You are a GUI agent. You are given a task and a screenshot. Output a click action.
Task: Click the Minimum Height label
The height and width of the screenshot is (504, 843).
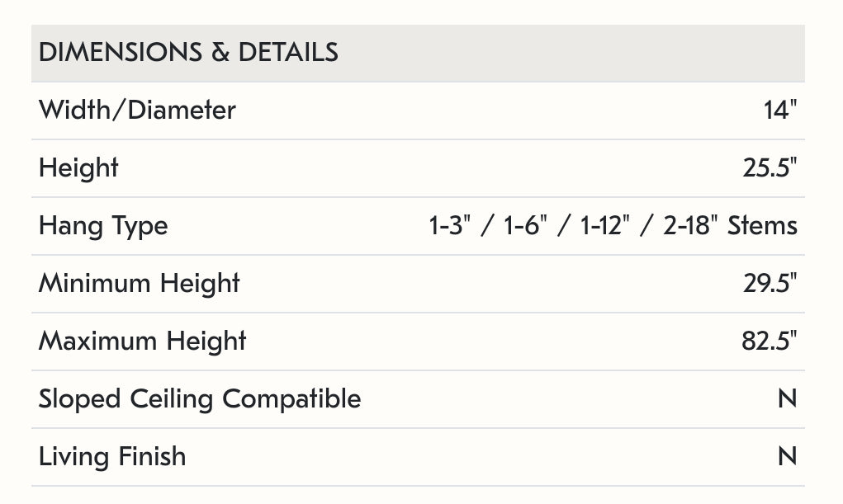pyautogui.click(x=139, y=284)
